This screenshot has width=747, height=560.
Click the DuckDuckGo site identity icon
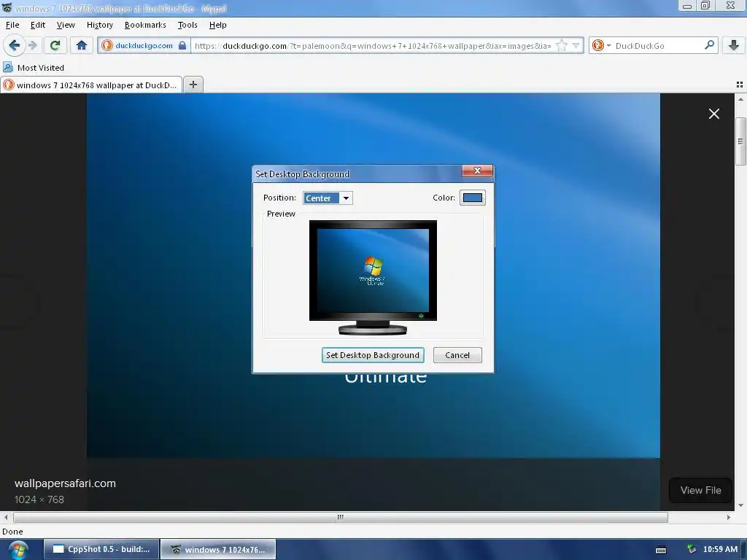pyautogui.click(x=107, y=45)
